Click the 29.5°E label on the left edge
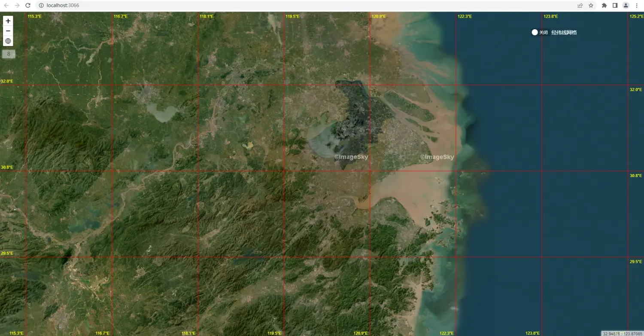This screenshot has height=336, width=644. 7,253
